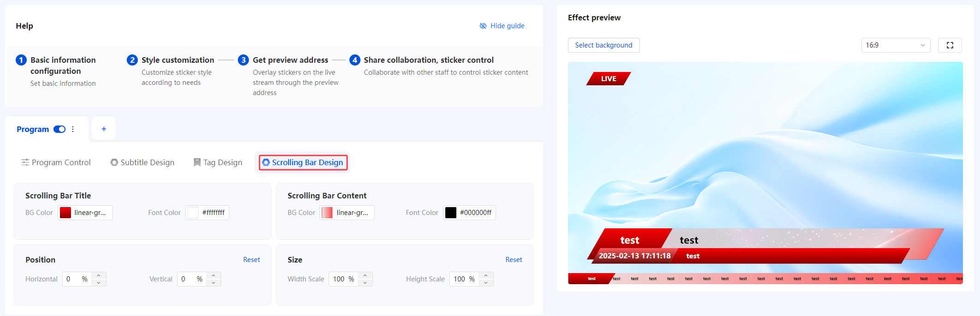This screenshot has height=316, width=980.
Task: Click step 2 number circle
Action: point(132,60)
